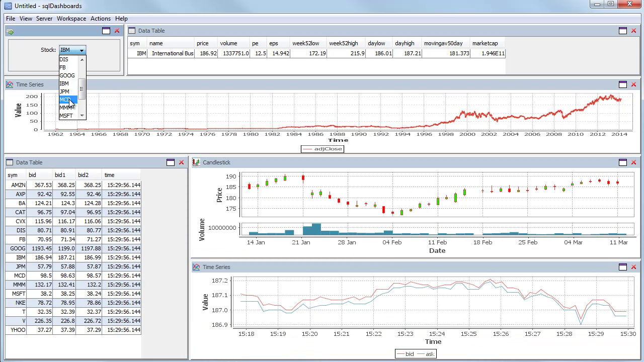The height and width of the screenshot is (362, 644).
Task: Close the bid/ask Time Series panel
Action: (x=633, y=267)
